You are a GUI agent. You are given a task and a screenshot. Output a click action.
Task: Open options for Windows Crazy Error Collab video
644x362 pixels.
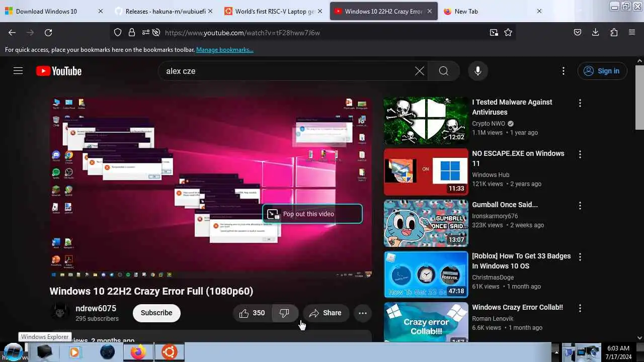click(x=580, y=308)
